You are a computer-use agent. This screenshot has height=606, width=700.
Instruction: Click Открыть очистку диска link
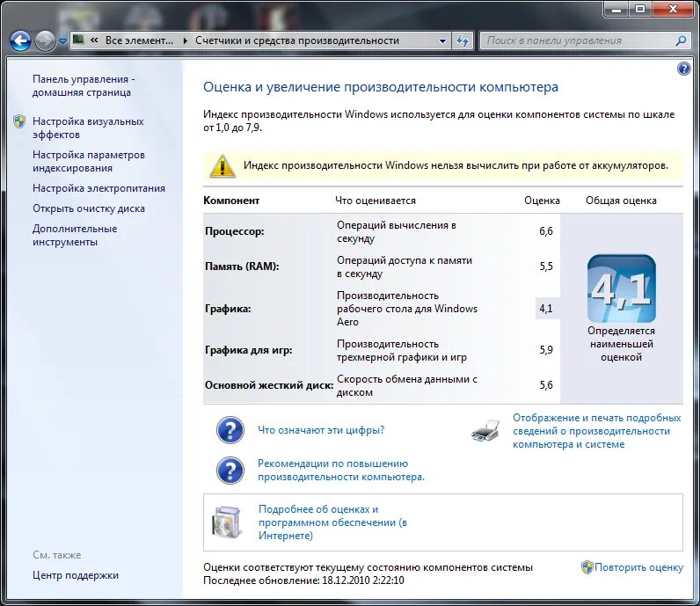(x=89, y=208)
